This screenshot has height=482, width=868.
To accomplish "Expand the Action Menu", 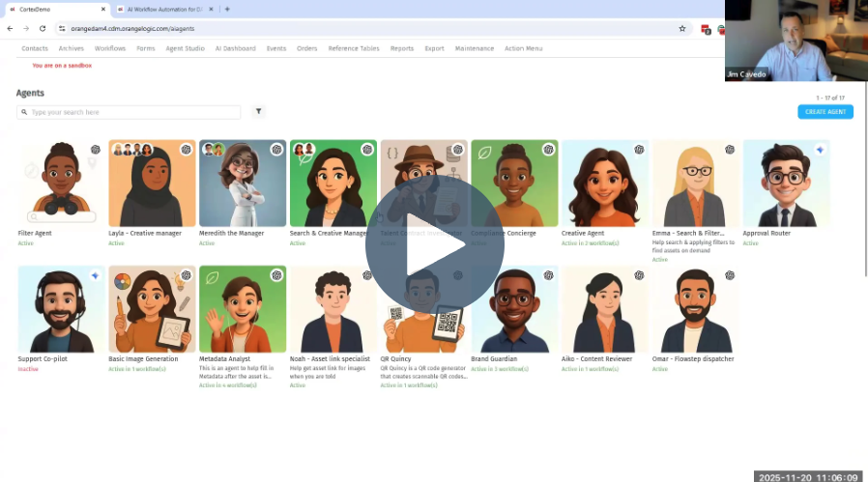I will pos(523,48).
